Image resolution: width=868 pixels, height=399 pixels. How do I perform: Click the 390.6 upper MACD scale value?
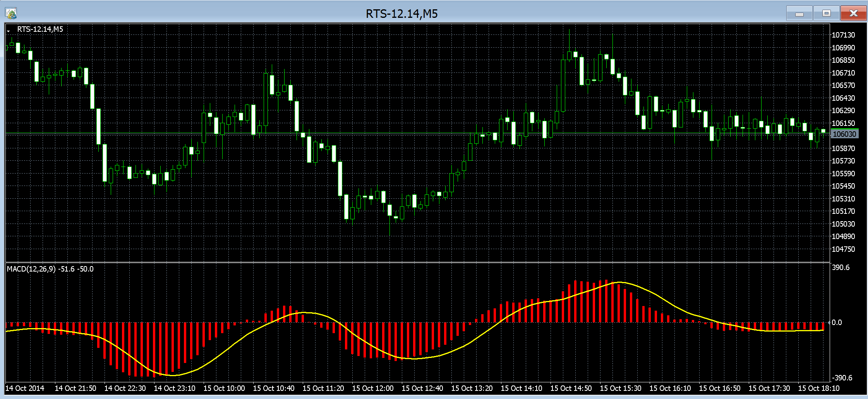point(841,267)
